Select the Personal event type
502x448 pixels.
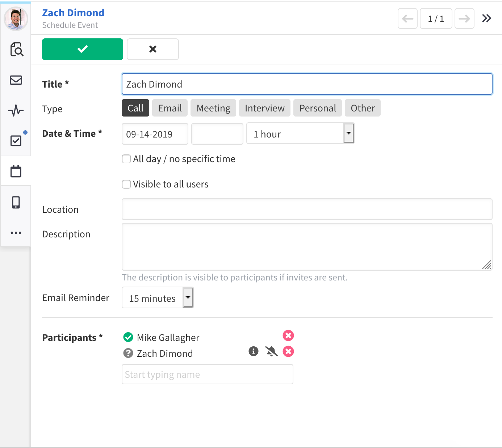coord(318,108)
